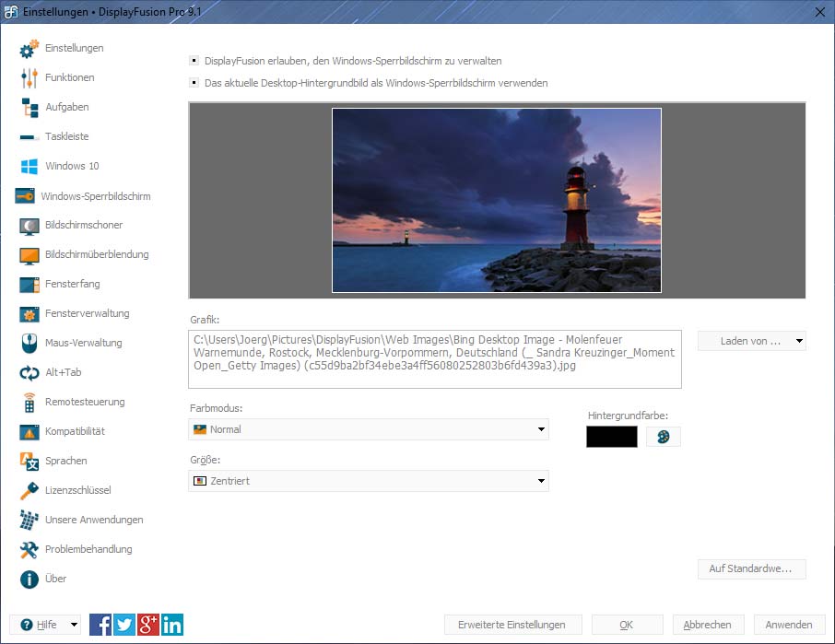This screenshot has height=644, width=835.
Task: Click the Sprachen translation icon
Action: coord(29,462)
